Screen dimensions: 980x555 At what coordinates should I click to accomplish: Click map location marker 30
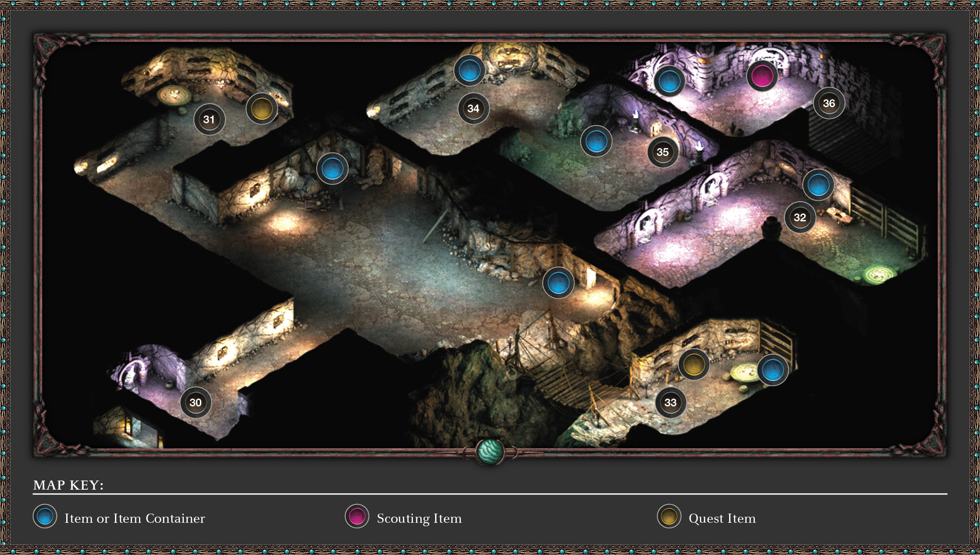pos(196,403)
